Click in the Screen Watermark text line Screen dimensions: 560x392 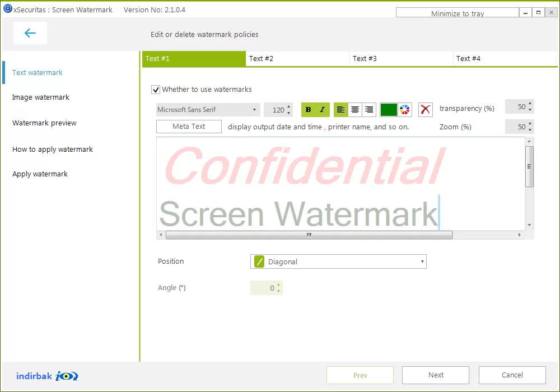(298, 213)
